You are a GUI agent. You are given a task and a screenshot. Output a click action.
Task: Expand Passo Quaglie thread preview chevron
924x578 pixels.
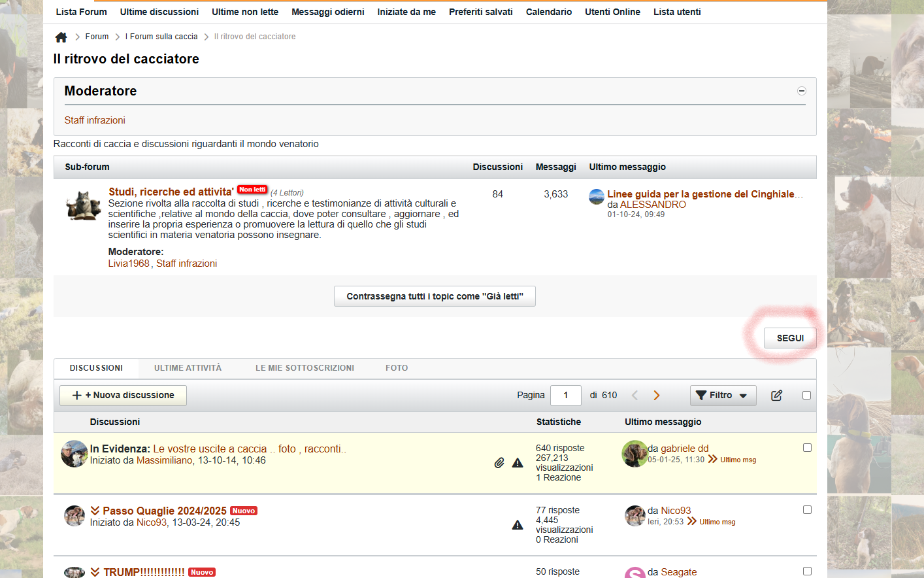[95, 511]
